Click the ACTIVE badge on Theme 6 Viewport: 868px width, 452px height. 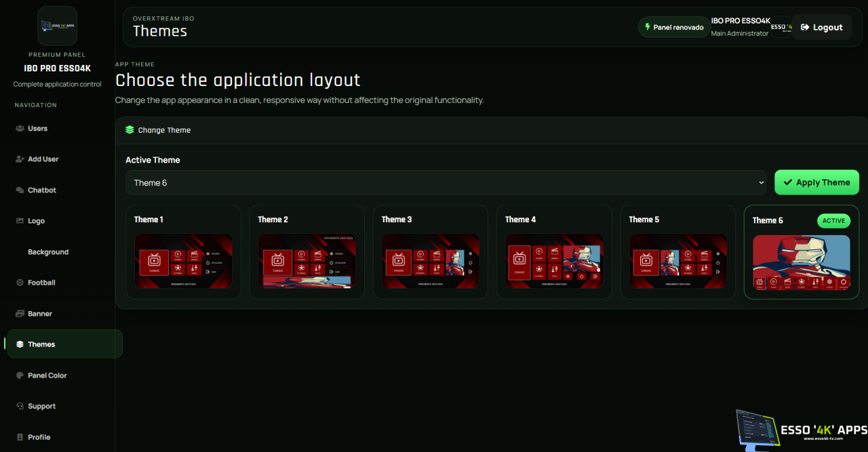(833, 221)
